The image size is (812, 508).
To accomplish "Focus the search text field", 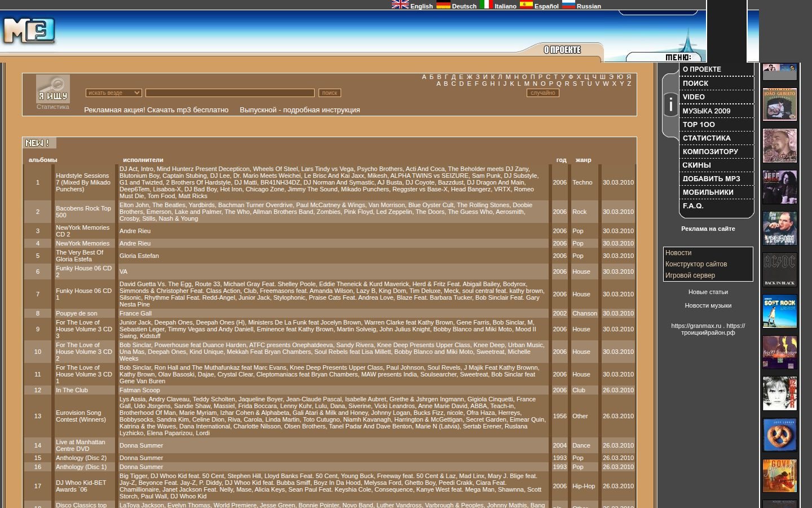I will click(x=230, y=93).
